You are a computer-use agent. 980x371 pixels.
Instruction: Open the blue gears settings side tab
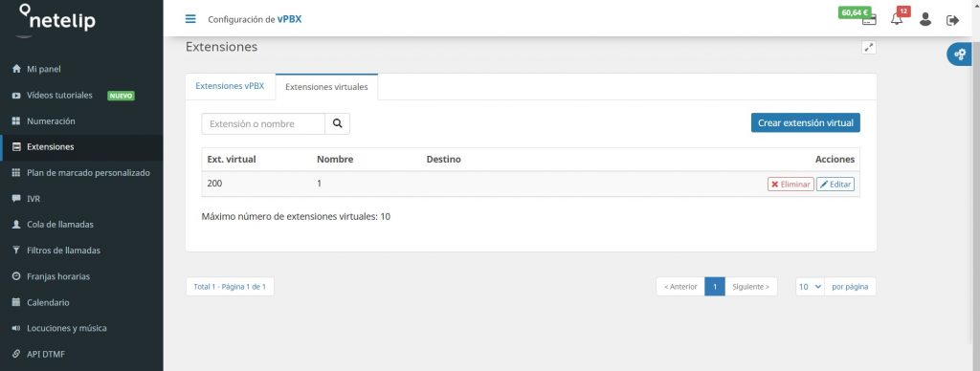(959, 55)
